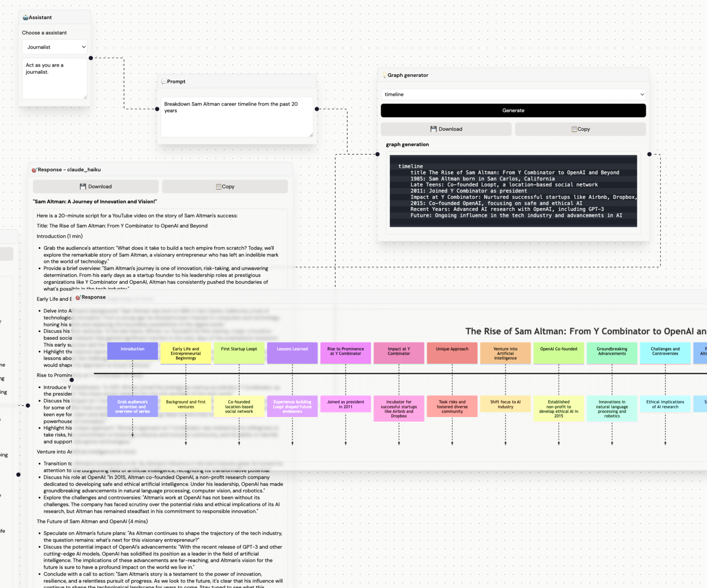Click the timeline code output block
Image resolution: width=707 pixels, height=588 pixels.
[x=513, y=191]
